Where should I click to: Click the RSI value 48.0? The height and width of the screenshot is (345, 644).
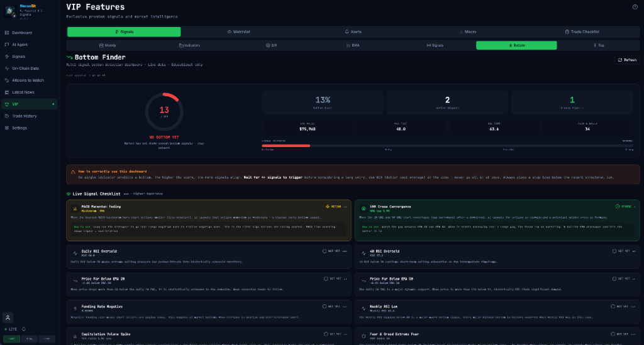coord(401,129)
